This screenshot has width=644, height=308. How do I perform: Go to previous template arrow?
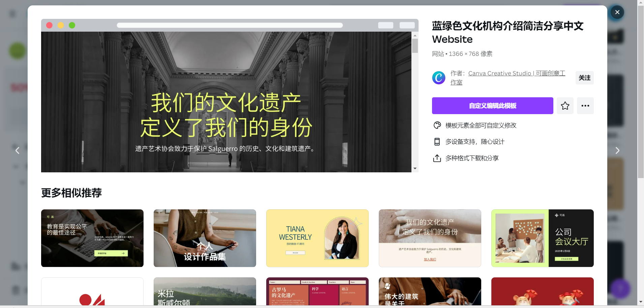[17, 150]
